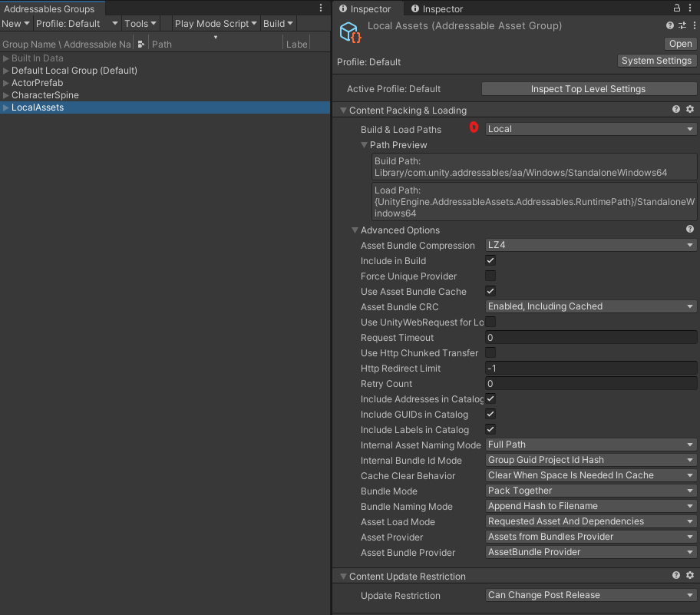Click the Addressable Asset Group cube icon
The height and width of the screenshot is (615, 700).
[351, 32]
